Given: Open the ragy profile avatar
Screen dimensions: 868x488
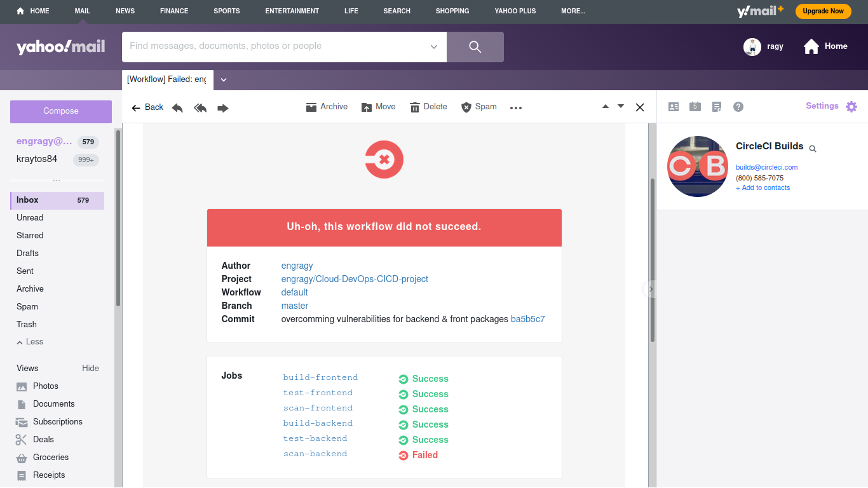Looking at the screenshot, I should (x=752, y=47).
